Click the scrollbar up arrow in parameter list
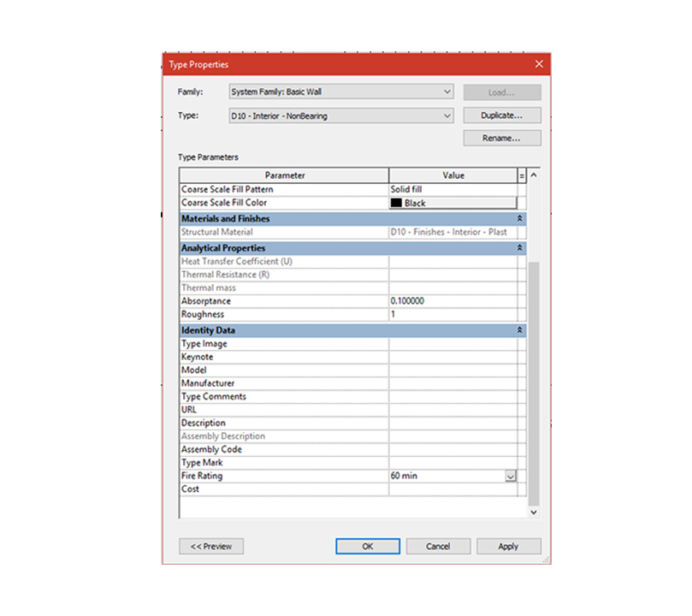This screenshot has height=616, width=692. (x=535, y=175)
